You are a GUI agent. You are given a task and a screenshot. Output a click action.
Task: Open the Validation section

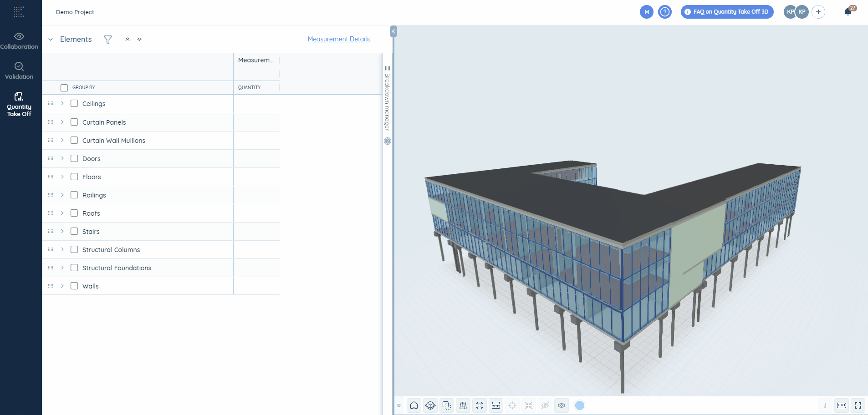19,71
